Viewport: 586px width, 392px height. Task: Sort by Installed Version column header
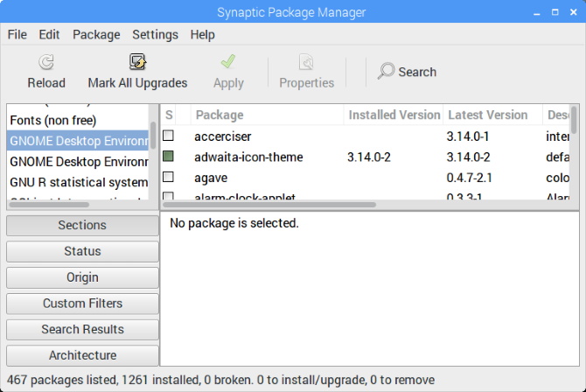(394, 115)
